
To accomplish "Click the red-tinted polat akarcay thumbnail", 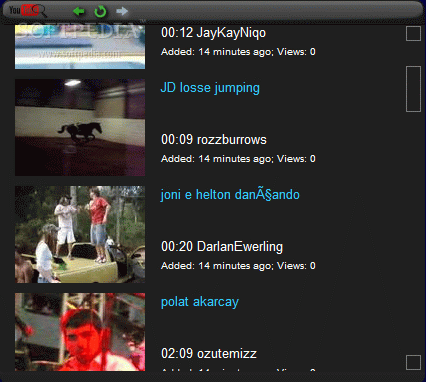I will [x=80, y=332].
